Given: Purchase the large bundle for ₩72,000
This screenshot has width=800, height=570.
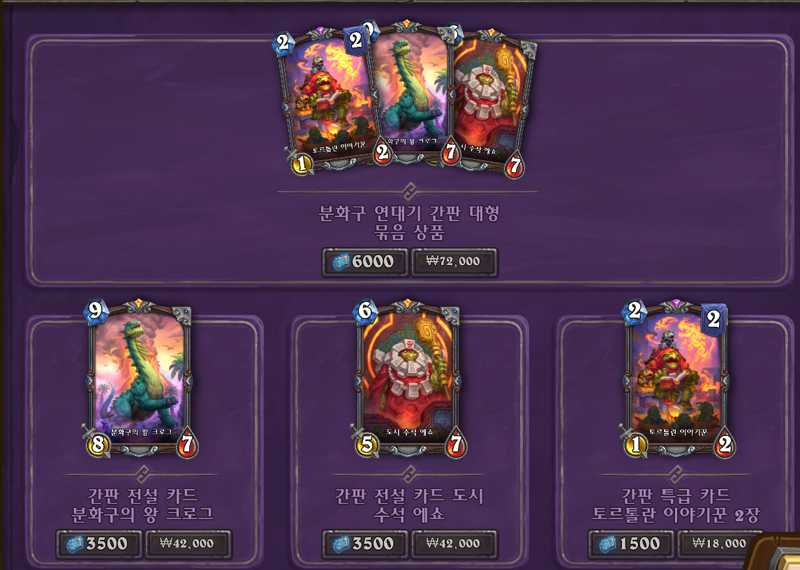Looking at the screenshot, I should (x=454, y=262).
